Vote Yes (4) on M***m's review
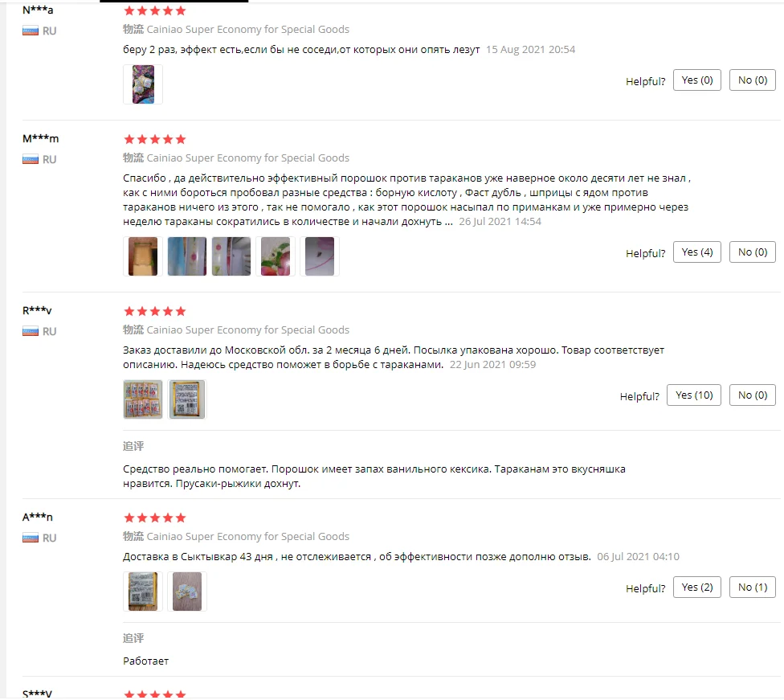This screenshot has width=784, height=700. pos(696,252)
